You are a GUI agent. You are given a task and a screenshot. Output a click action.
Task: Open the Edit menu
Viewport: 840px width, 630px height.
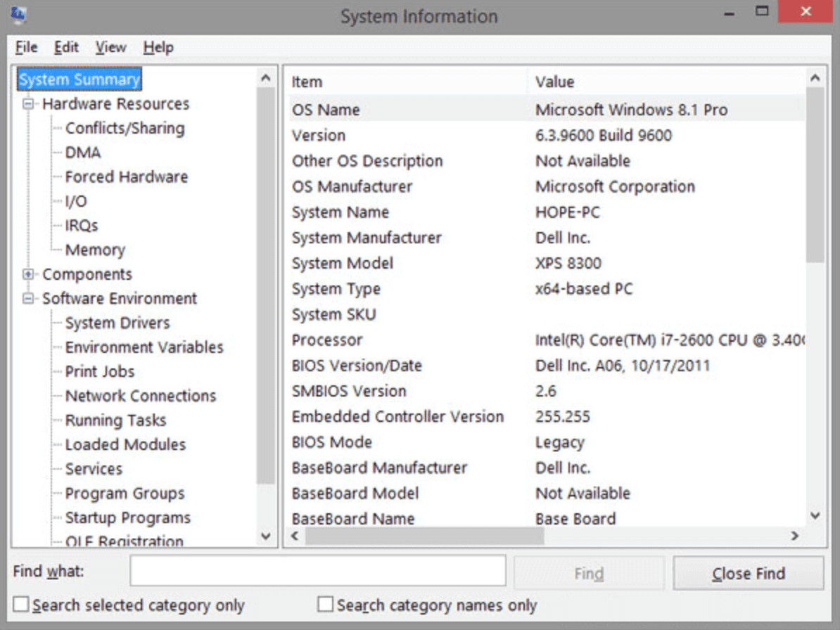click(66, 47)
